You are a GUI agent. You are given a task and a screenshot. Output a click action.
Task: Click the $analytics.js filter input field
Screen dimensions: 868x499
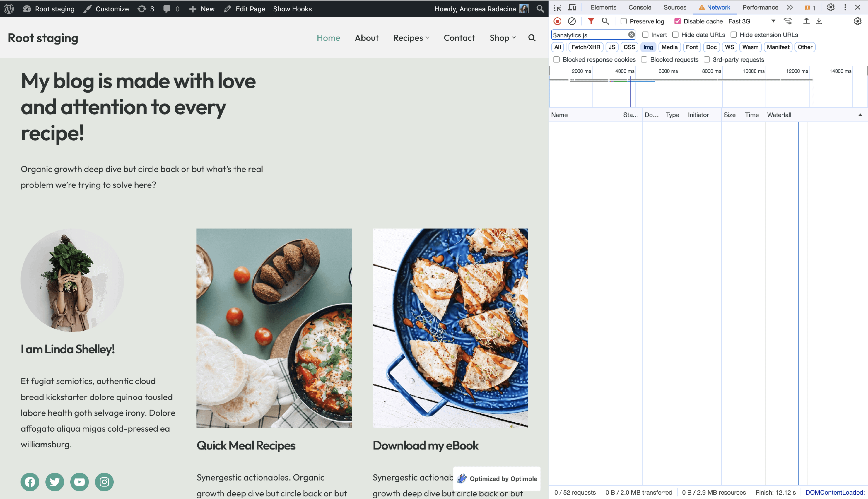point(589,35)
